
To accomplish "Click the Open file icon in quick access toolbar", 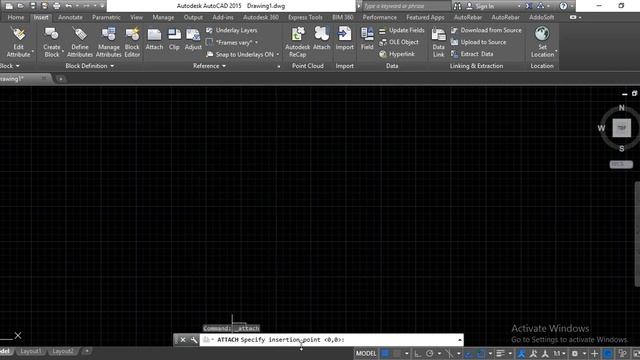I will pyautogui.click(x=21, y=6).
